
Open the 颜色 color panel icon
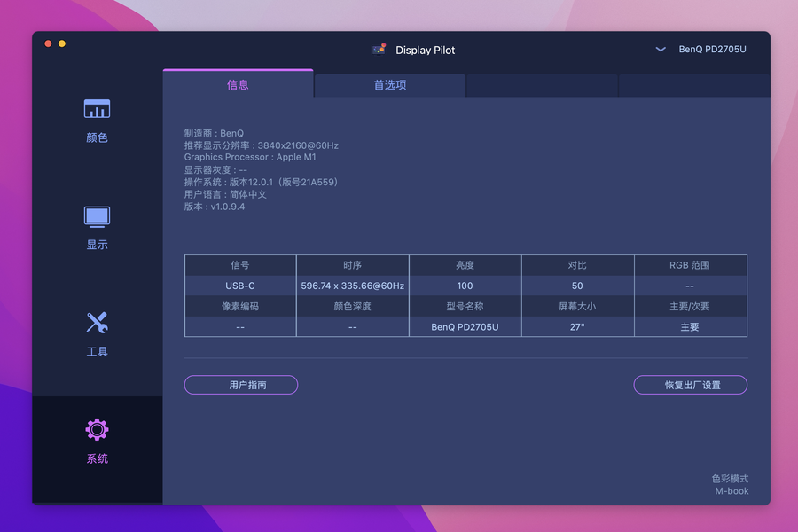97,109
